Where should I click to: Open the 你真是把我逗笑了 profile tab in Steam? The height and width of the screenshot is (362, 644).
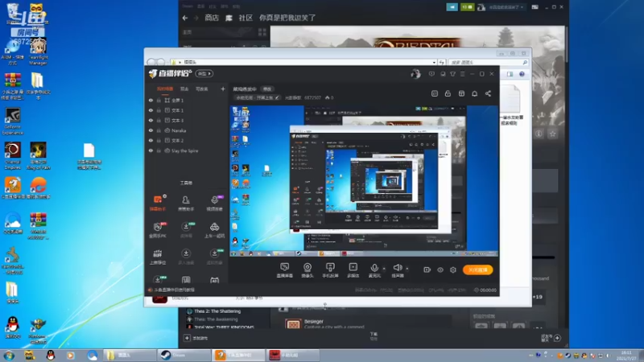[287, 18]
